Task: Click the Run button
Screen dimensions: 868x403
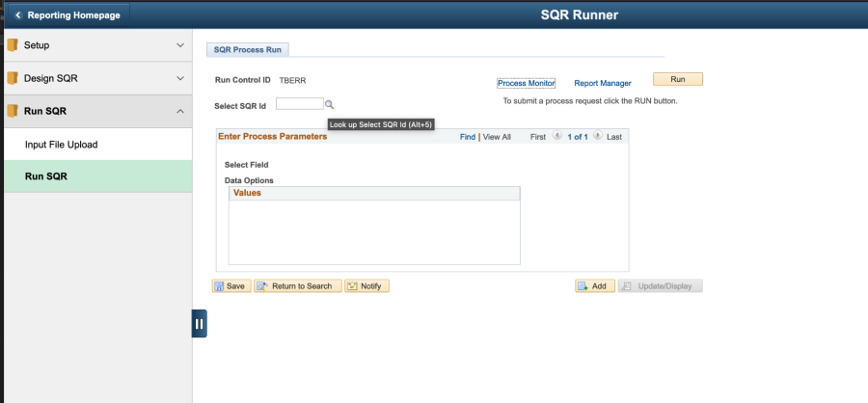Action: [x=678, y=79]
